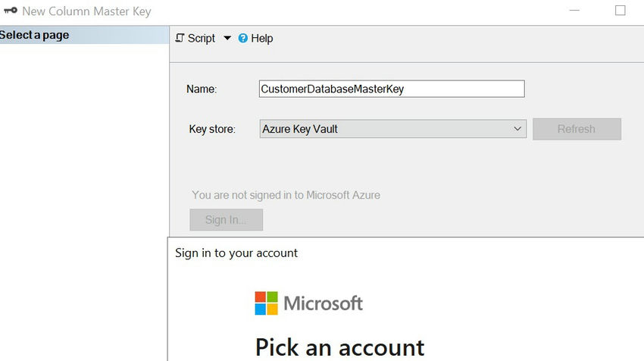Click the New Column Master Key window title

[86, 11]
